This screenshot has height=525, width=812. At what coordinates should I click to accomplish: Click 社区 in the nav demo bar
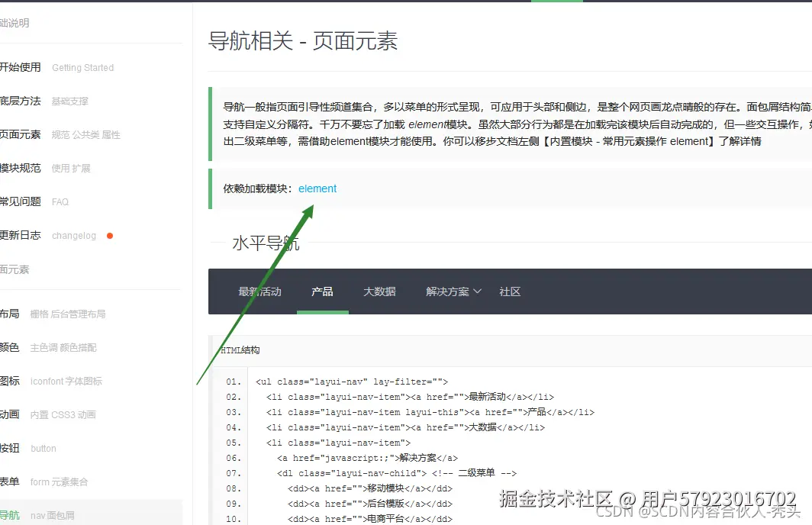click(510, 291)
